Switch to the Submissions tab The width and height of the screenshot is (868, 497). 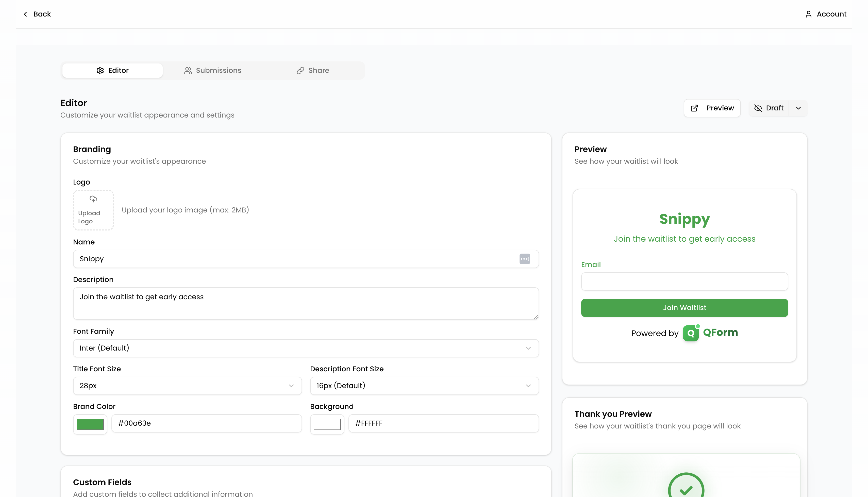213,70
